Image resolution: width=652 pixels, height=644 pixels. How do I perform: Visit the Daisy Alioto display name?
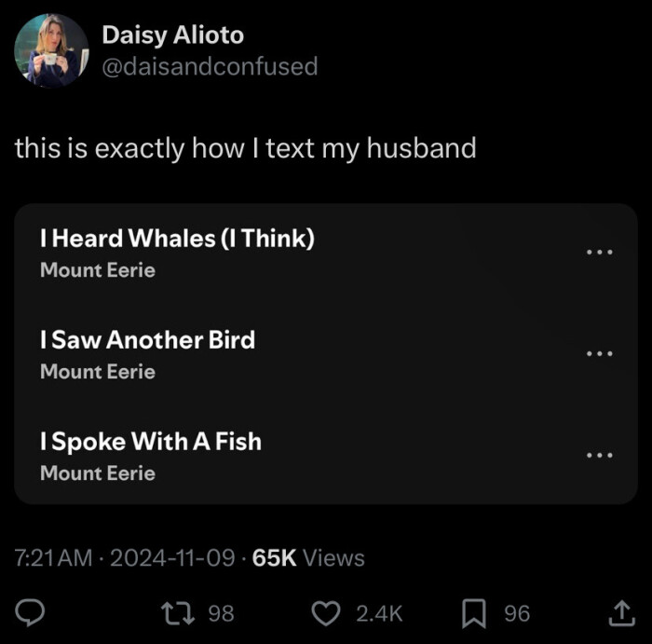pyautogui.click(x=172, y=35)
